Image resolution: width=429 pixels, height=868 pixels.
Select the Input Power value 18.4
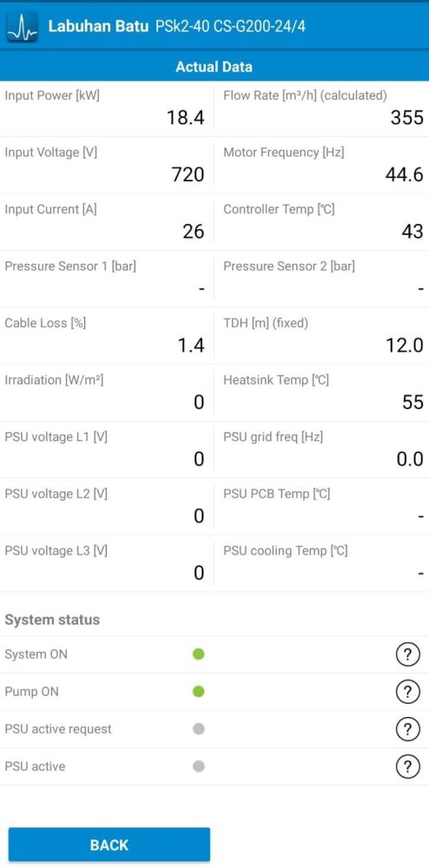pos(186,117)
